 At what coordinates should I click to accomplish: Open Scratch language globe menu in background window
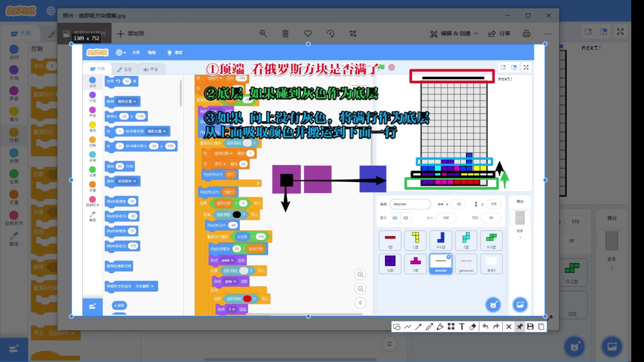[51, 11]
